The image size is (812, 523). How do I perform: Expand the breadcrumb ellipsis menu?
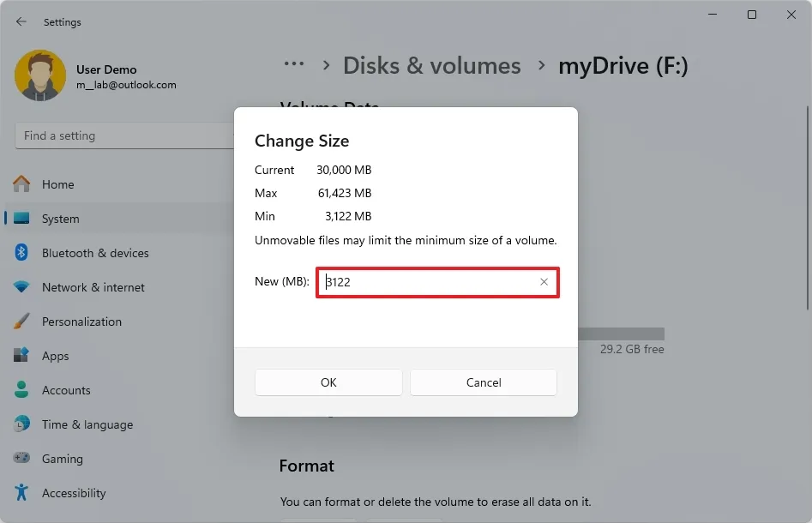point(294,64)
